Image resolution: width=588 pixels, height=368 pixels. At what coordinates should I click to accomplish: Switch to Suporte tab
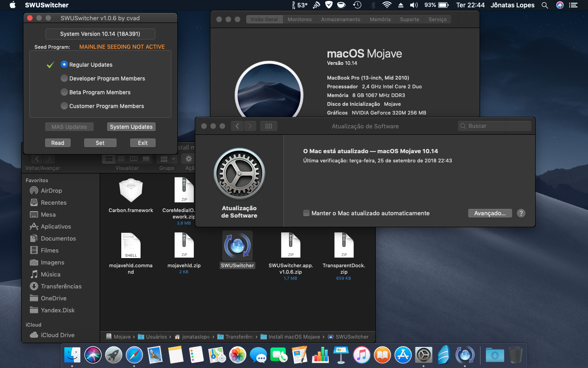(409, 19)
